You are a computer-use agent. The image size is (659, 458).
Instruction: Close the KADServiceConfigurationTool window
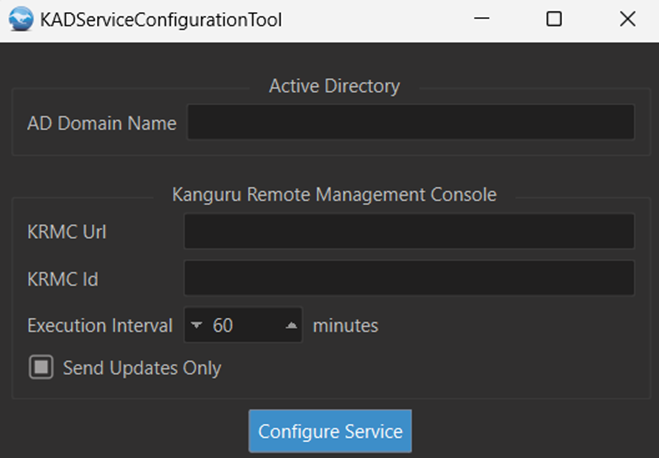627,19
